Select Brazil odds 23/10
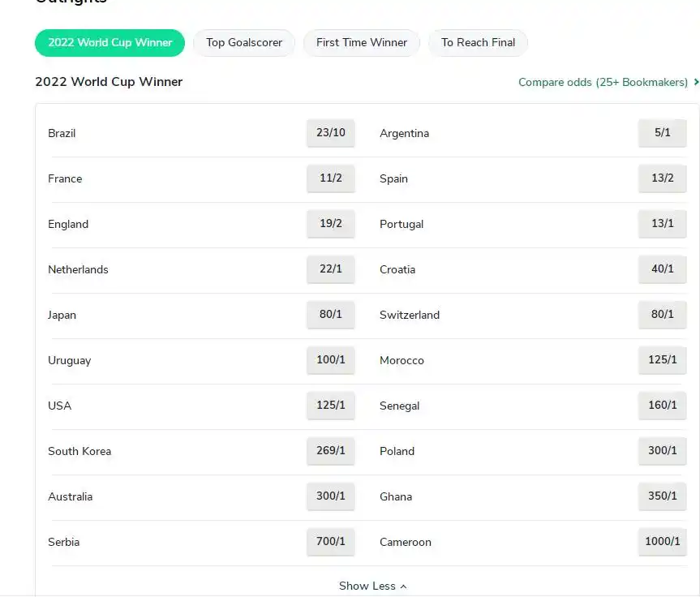This screenshot has height=597, width=700. [x=331, y=133]
